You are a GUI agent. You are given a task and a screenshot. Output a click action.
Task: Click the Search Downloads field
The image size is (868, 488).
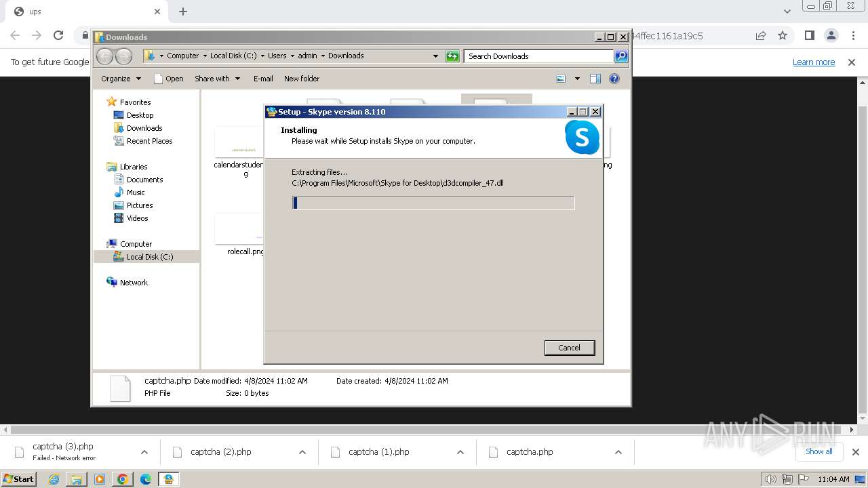point(538,56)
